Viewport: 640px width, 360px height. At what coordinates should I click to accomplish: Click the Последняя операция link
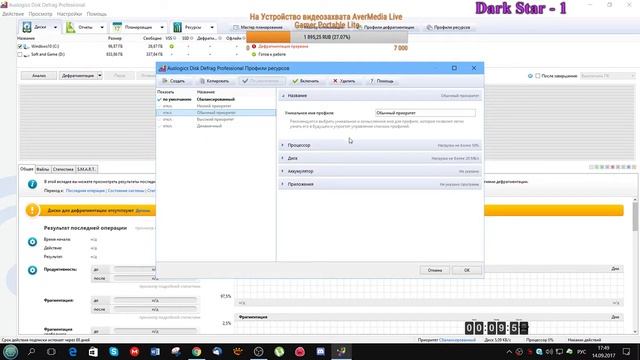(x=85, y=191)
